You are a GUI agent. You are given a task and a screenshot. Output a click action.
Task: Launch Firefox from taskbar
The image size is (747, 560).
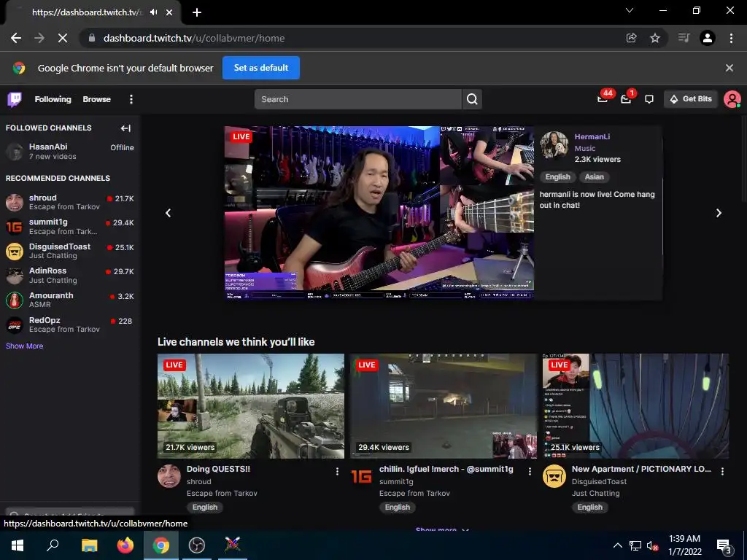pos(125,545)
